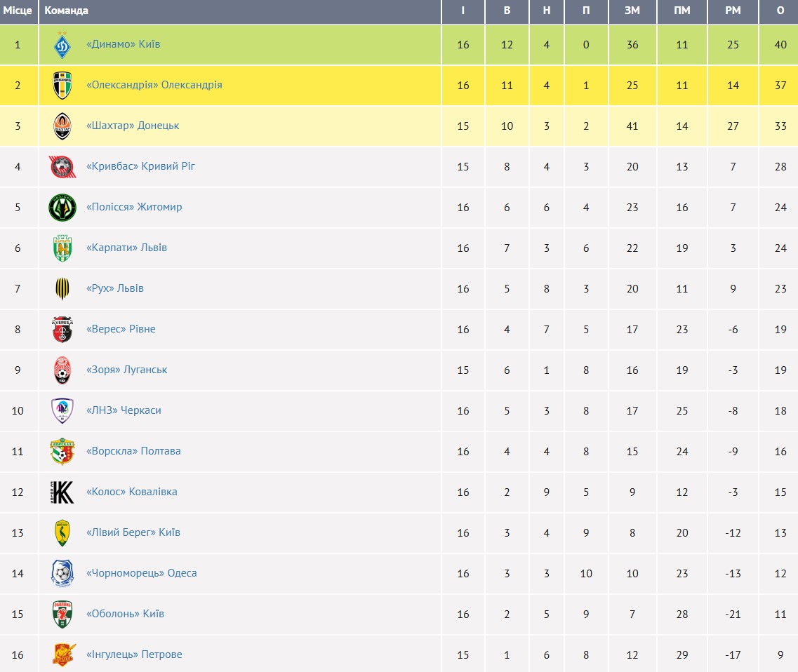The height and width of the screenshot is (672, 798).
Task: Open the «Лівий Берег» Київ team link
Action: (133, 532)
